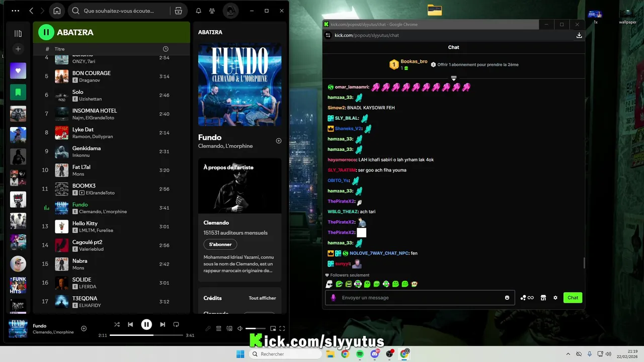The image size is (644, 362).
Task: Select the BOOMX3 track row
Action: (111, 189)
